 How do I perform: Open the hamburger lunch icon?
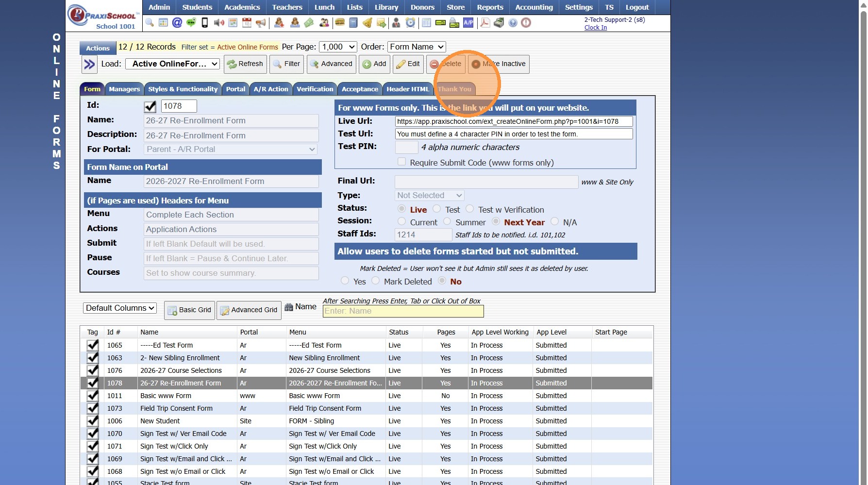coord(340,23)
